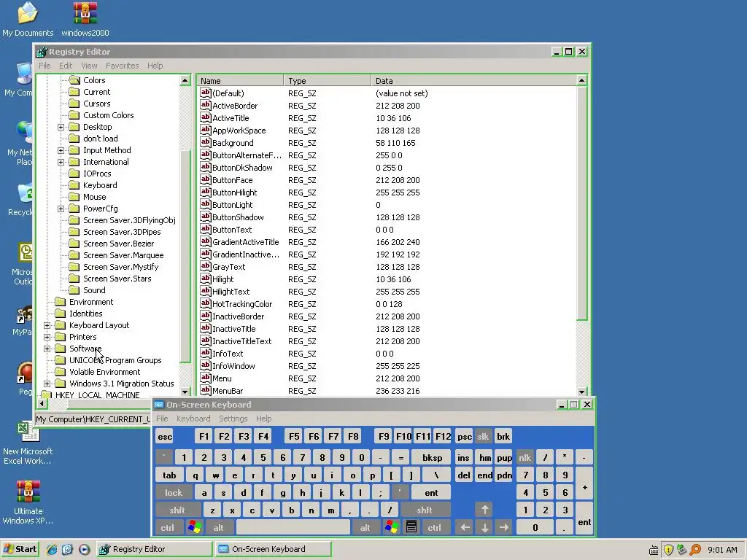This screenshot has width=747, height=560.
Task: Select the Background value icon
Action: 205,142
